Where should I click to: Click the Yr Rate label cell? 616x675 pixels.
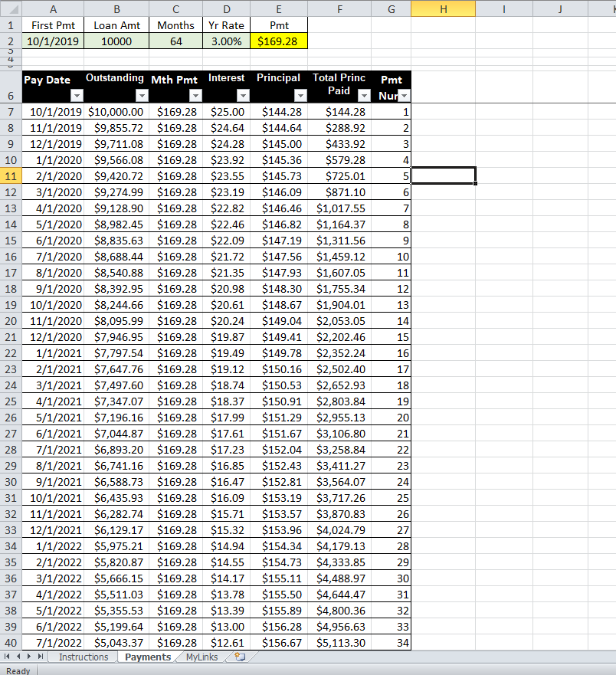[x=227, y=25]
